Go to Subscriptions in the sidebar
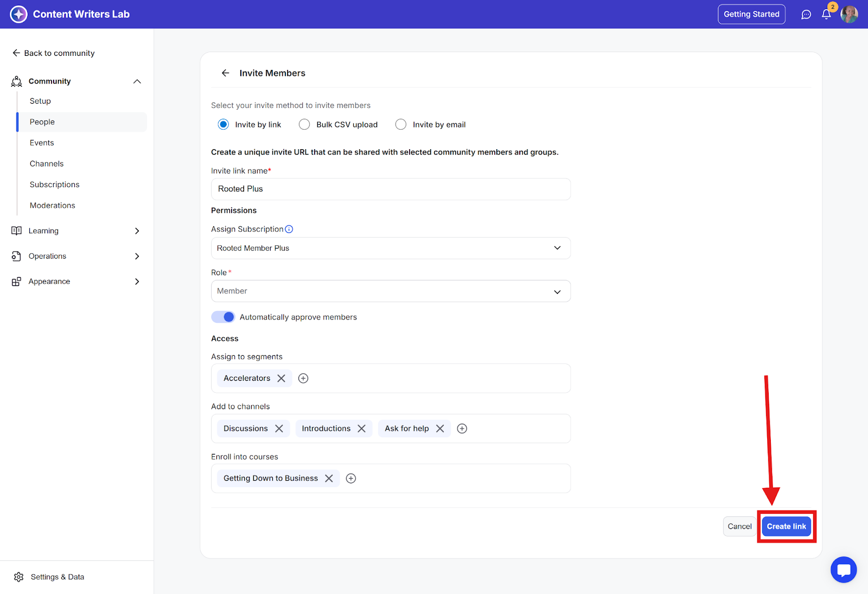Viewport: 868px width, 594px height. tap(54, 184)
